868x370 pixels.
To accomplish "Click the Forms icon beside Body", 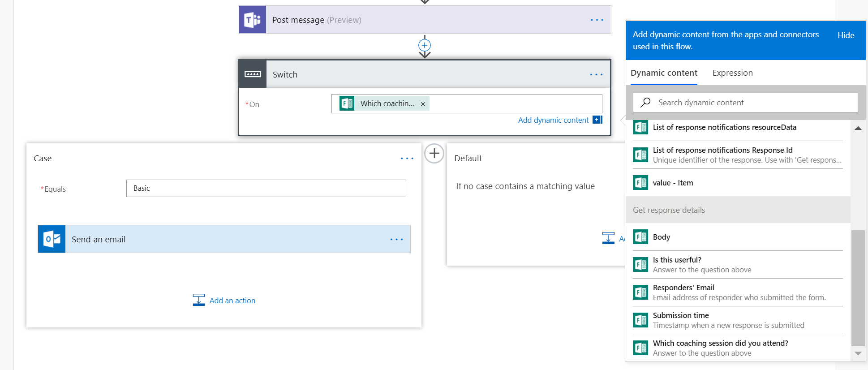I will click(x=640, y=237).
